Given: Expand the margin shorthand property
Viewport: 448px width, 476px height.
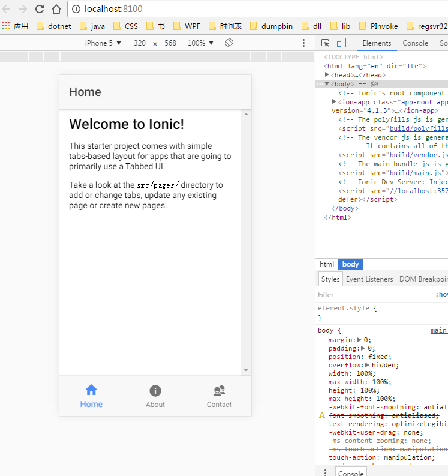Looking at the screenshot, I should coord(359,340).
